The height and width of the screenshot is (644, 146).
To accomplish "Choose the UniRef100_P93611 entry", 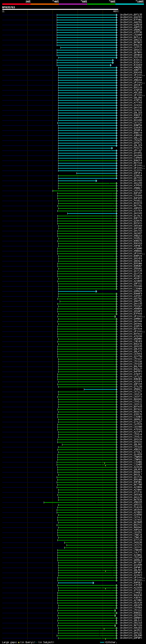I will (131, 201).
